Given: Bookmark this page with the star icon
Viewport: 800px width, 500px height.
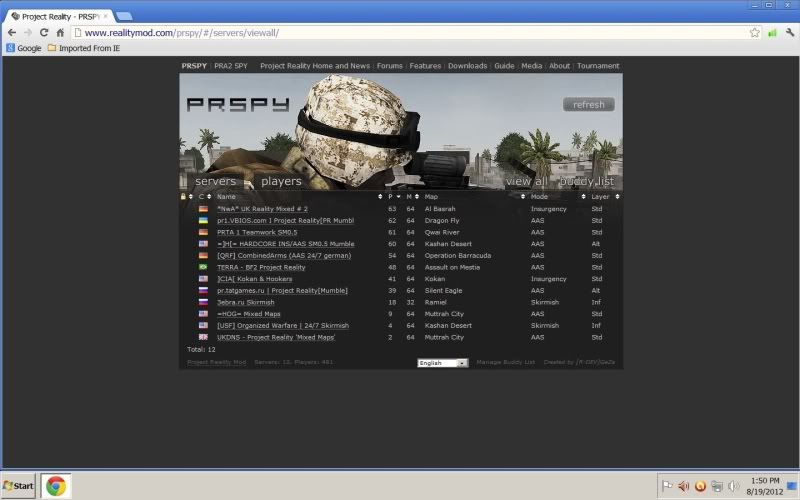Looking at the screenshot, I should pos(755,32).
